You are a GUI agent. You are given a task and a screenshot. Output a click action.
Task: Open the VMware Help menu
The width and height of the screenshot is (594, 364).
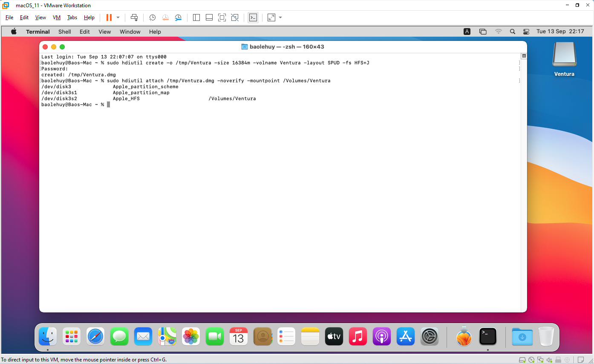tap(89, 17)
